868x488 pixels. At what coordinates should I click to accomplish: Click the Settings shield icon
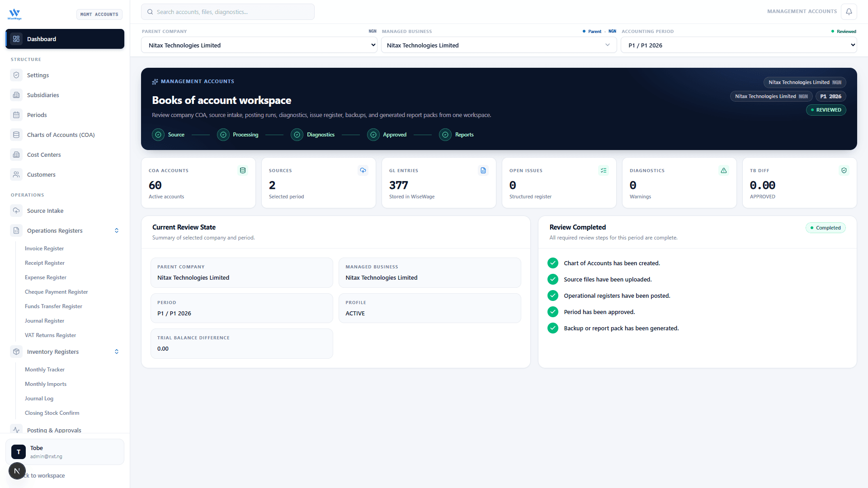click(16, 75)
